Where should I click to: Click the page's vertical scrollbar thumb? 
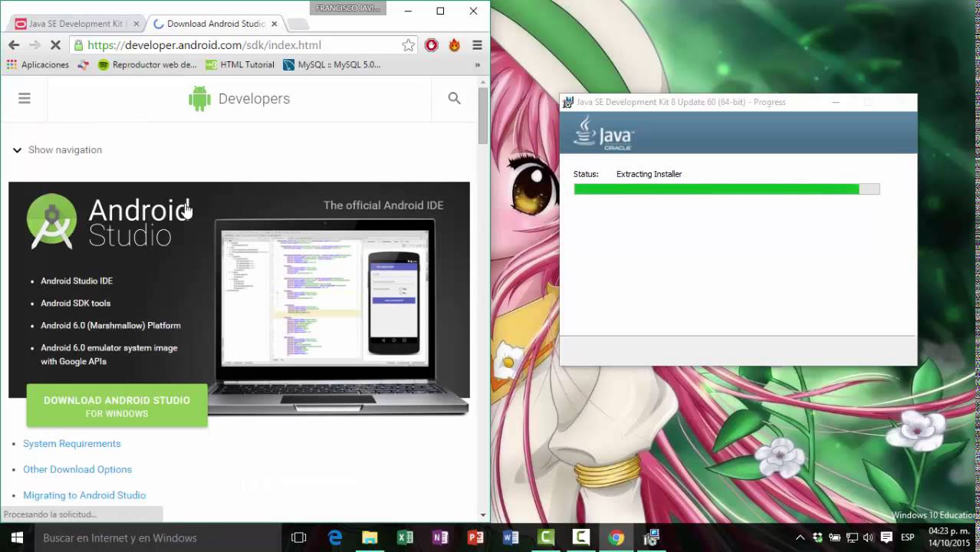point(483,115)
